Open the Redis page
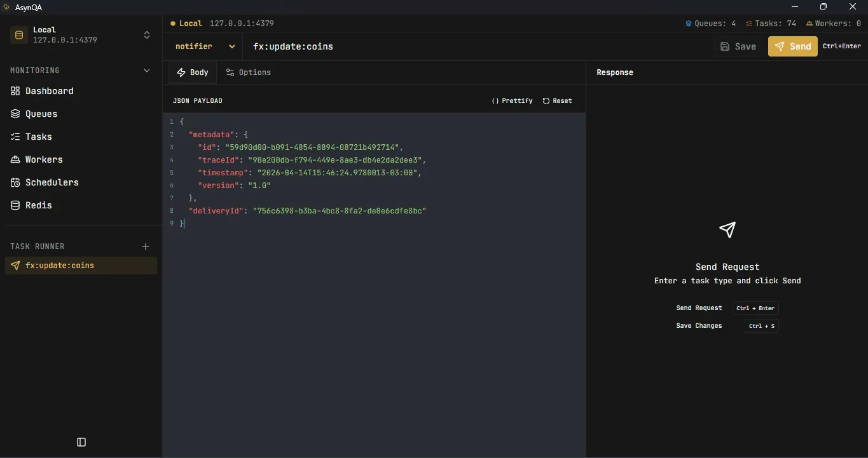 click(81, 205)
